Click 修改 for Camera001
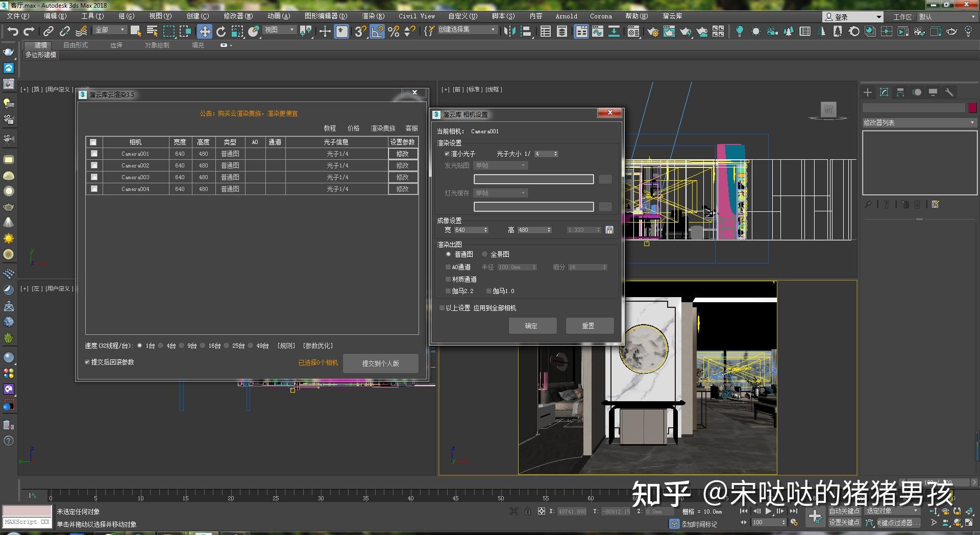The image size is (980, 535). [x=403, y=154]
